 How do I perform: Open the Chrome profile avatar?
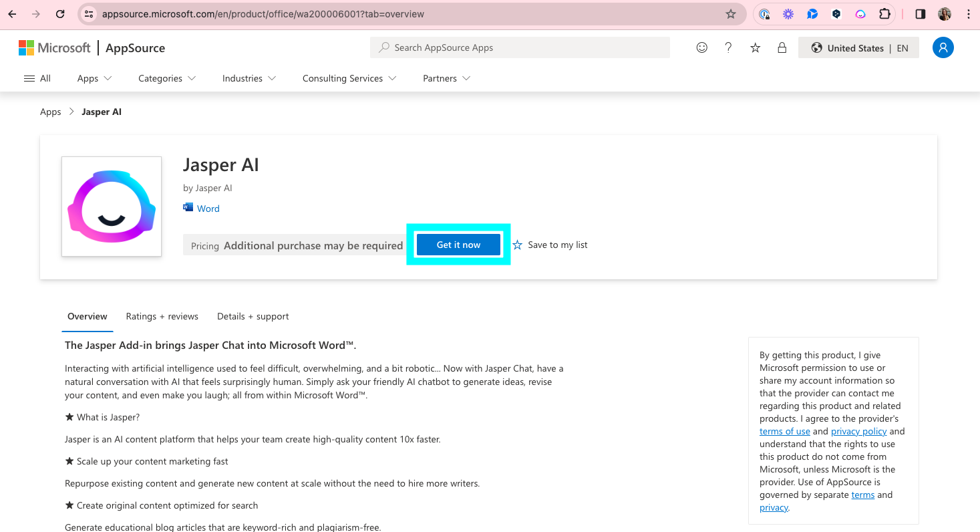945,14
